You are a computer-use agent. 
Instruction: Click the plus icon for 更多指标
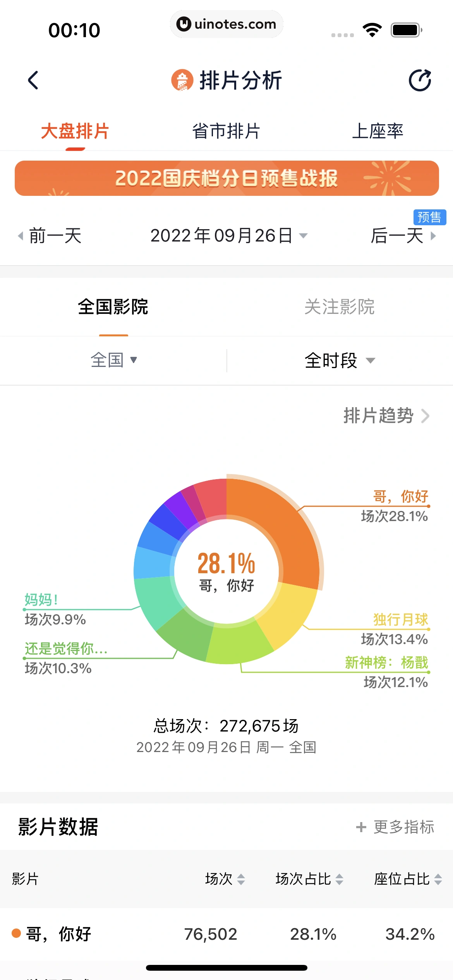(361, 827)
